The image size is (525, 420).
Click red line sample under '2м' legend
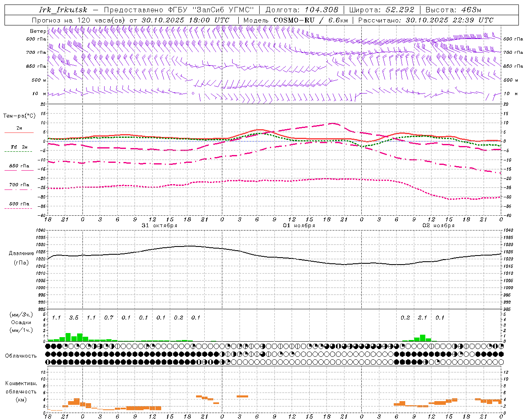[19, 132]
